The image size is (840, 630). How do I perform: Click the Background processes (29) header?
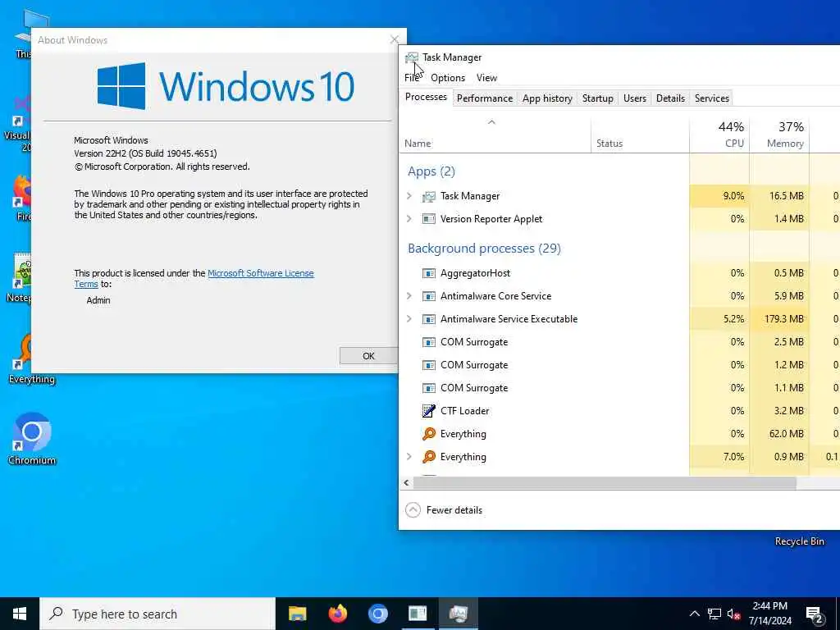tap(484, 249)
